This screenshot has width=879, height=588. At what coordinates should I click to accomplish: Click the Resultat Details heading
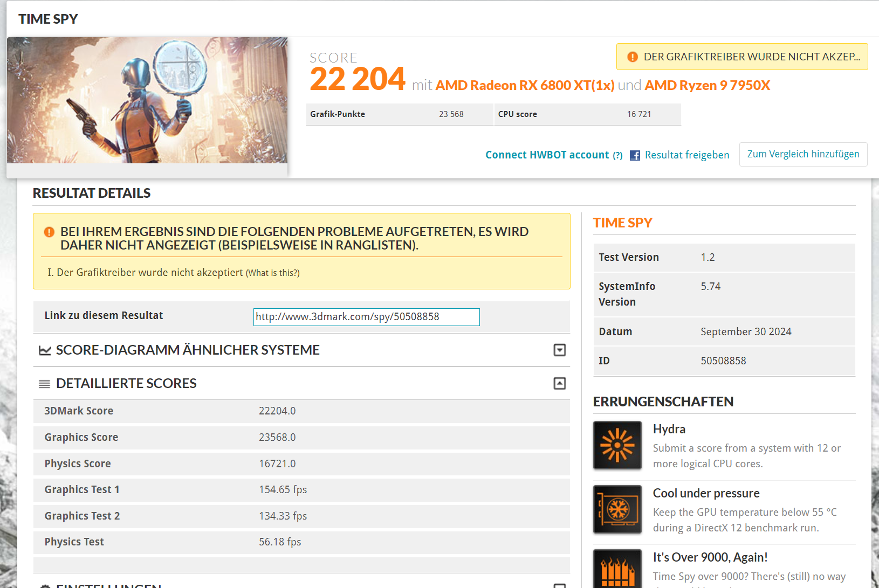(92, 193)
